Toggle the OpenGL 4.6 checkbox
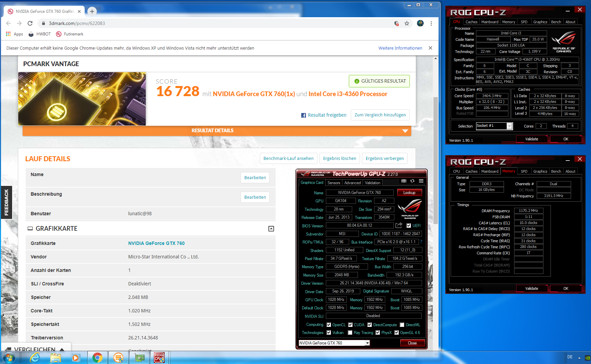Image resolution: width=591 pixels, height=364 pixels. point(397,333)
